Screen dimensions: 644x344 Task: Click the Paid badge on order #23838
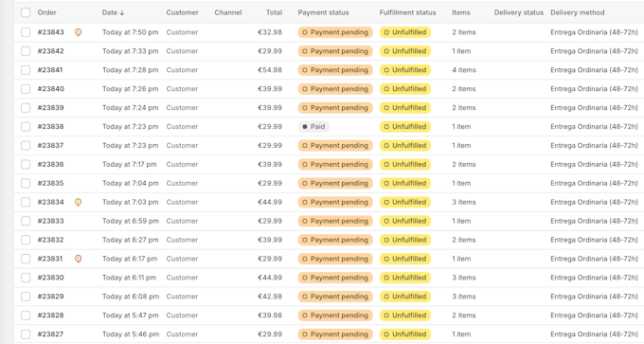313,127
